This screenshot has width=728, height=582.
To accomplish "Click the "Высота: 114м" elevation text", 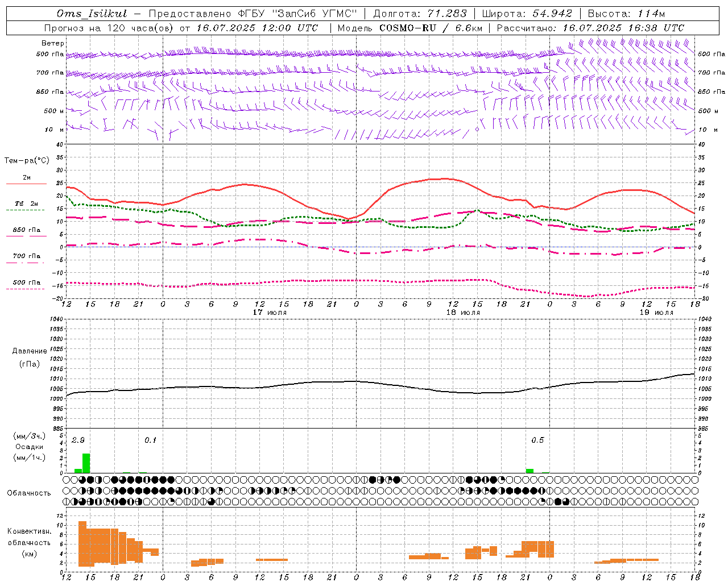I will tap(626, 14).
